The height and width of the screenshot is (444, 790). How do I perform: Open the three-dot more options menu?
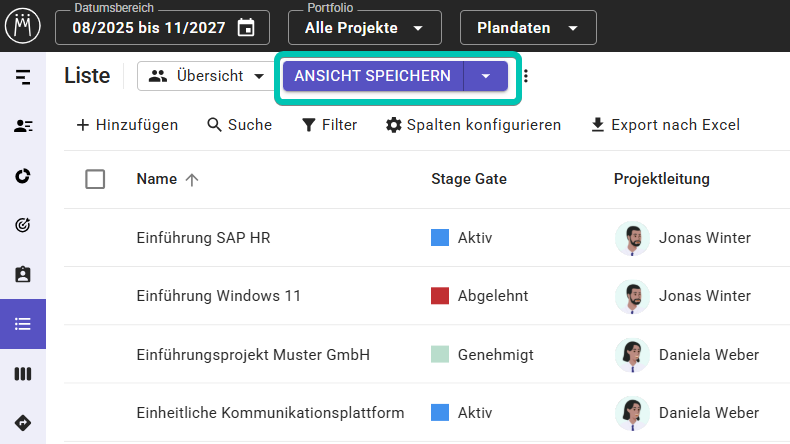coord(527,77)
